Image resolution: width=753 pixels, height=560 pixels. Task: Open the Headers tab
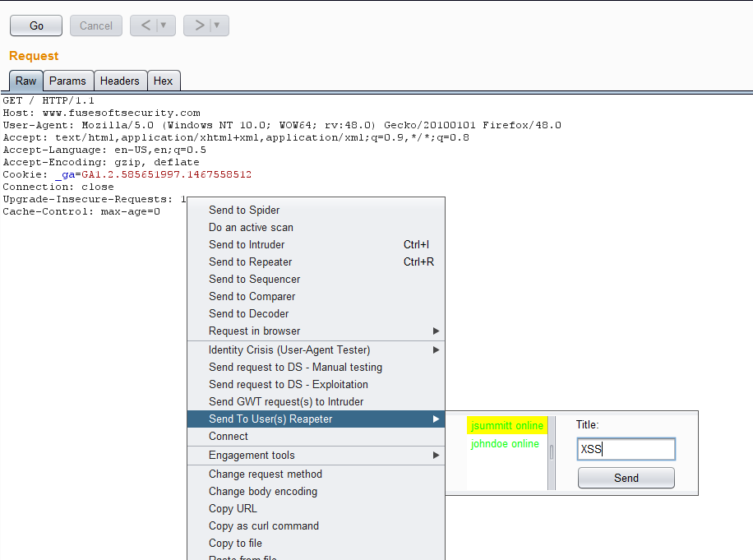(x=119, y=81)
